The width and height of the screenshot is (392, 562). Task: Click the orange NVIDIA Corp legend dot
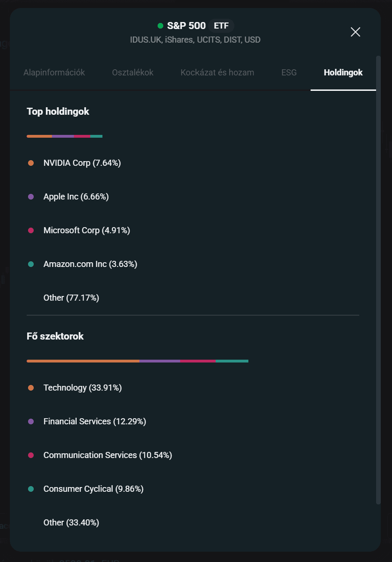coord(31,163)
